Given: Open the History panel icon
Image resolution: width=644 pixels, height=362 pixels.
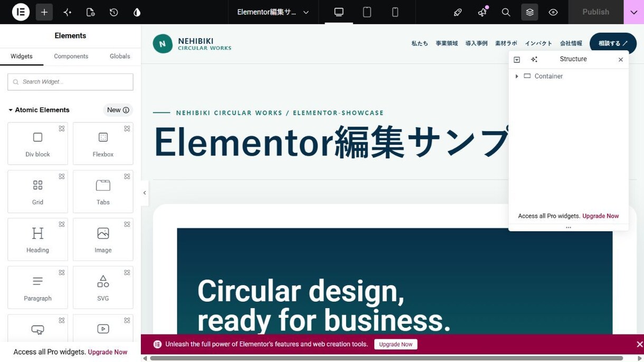Looking at the screenshot, I should (113, 12).
